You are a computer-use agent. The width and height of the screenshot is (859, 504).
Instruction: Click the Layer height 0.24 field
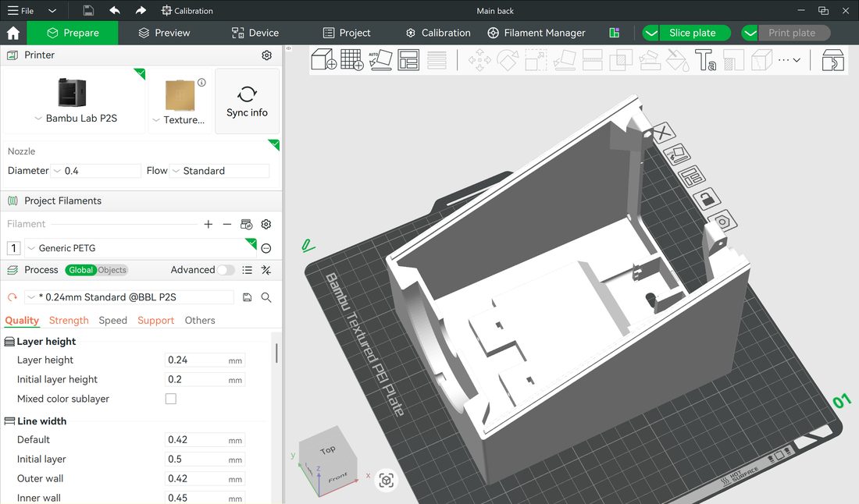[205, 360]
